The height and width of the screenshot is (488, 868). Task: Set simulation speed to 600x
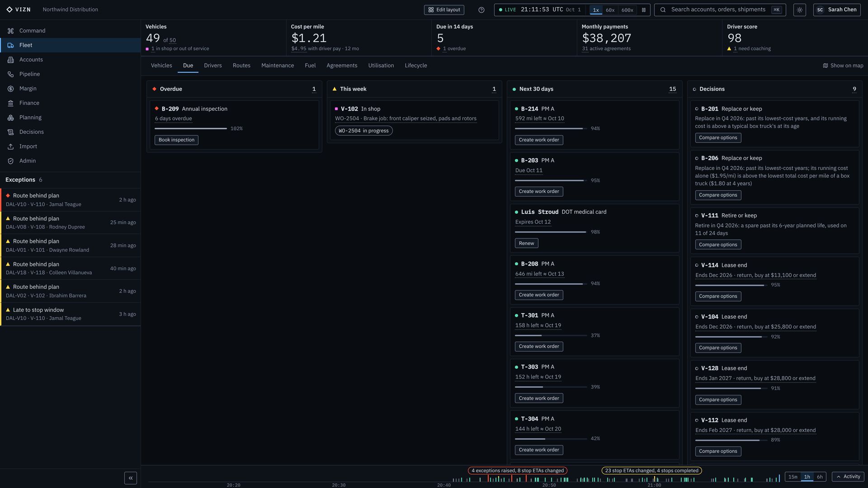point(627,10)
